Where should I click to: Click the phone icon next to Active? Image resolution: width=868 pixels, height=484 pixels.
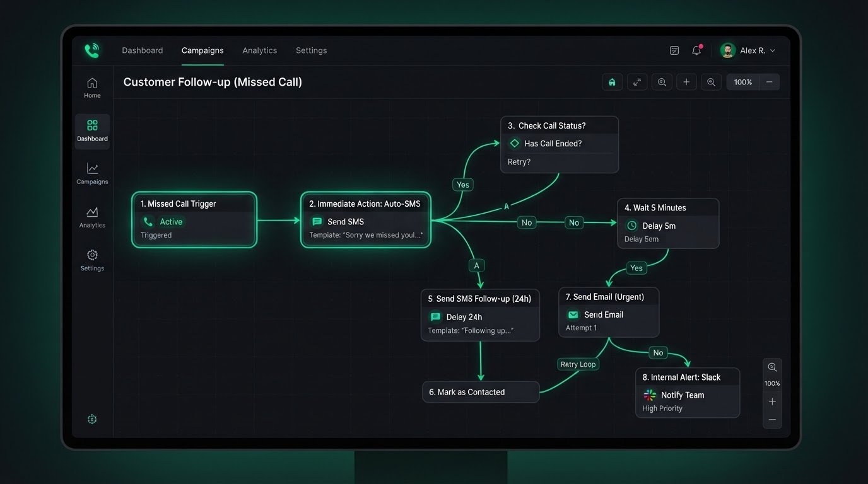tap(148, 222)
